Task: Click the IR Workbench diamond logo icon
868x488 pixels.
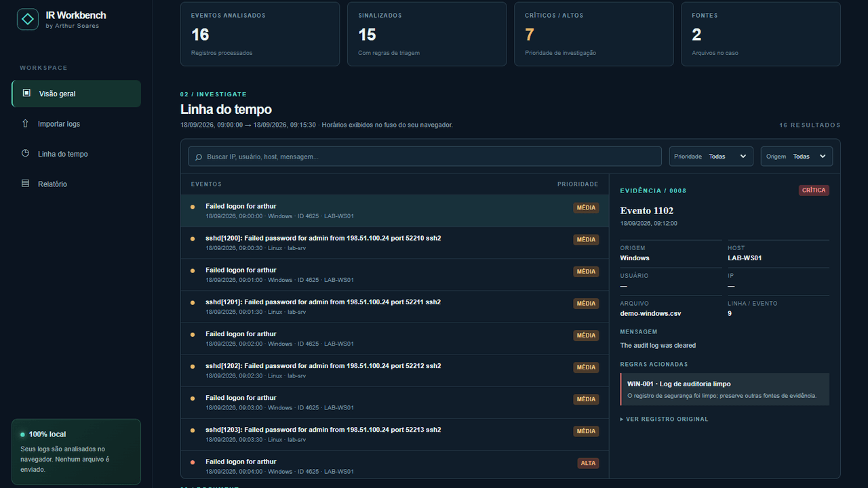Action: point(28,19)
